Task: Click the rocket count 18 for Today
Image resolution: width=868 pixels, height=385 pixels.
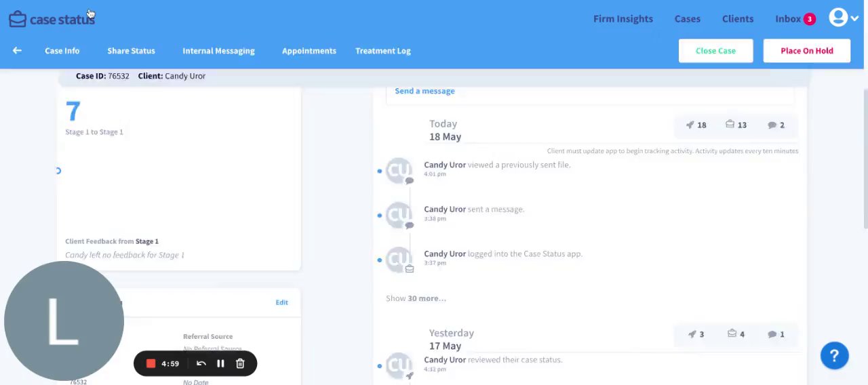Action: click(696, 125)
